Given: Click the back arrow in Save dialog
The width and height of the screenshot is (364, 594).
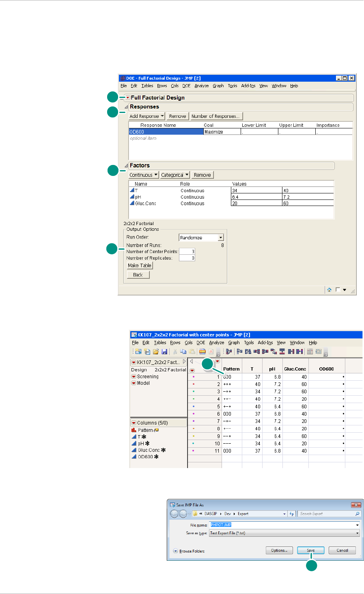Looking at the screenshot, I should [174, 514].
